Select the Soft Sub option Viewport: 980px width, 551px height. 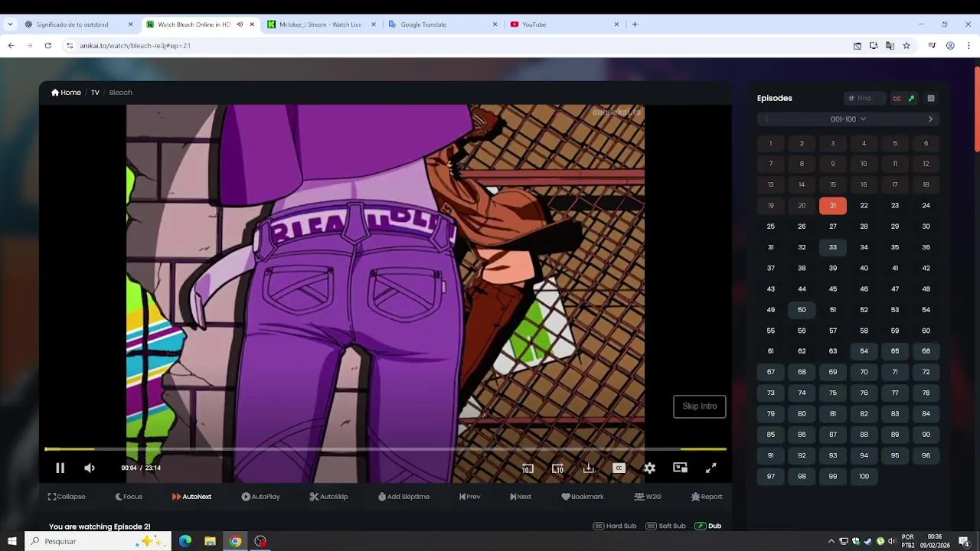[x=665, y=526]
